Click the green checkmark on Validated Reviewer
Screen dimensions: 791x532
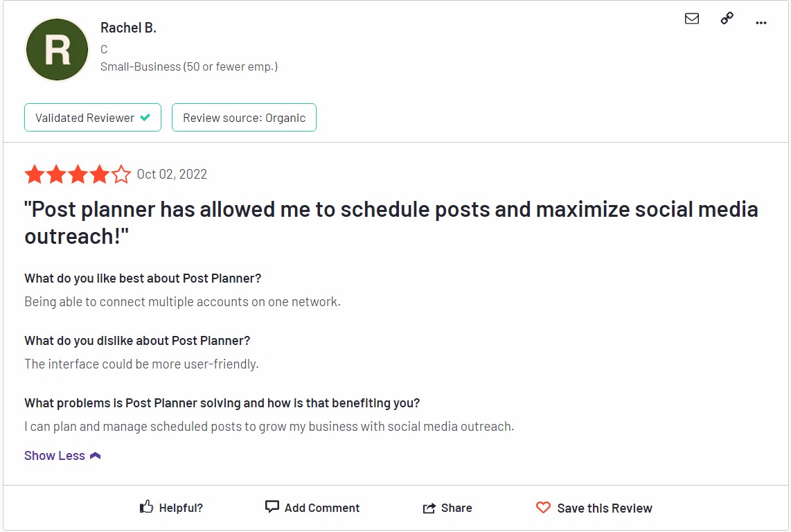point(145,117)
